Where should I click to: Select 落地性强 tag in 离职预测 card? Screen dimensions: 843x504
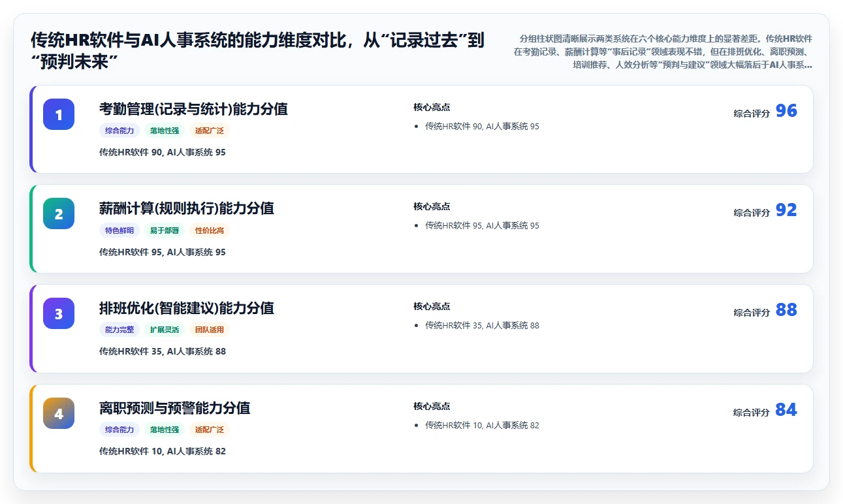click(165, 430)
